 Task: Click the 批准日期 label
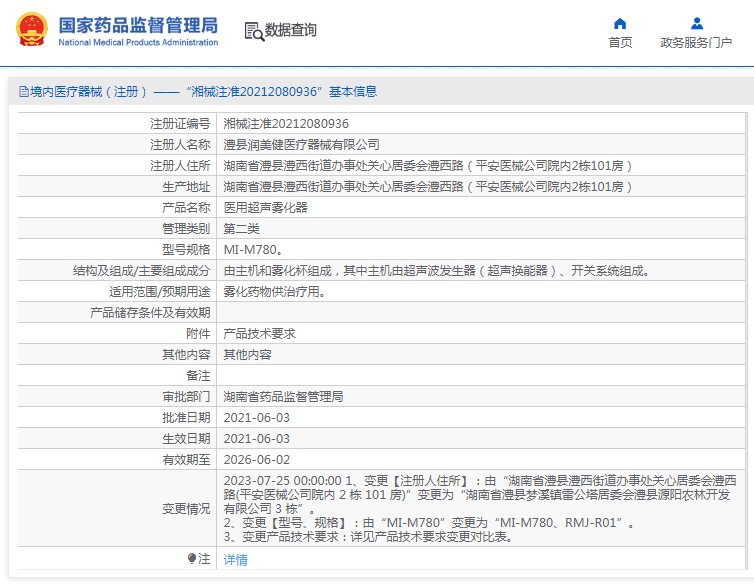(186, 418)
